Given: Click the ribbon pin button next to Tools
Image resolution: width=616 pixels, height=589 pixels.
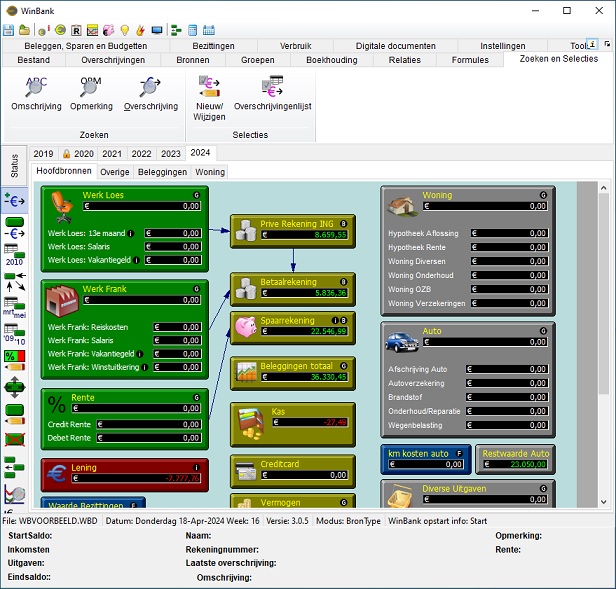Looking at the screenshot, I should [592, 45].
